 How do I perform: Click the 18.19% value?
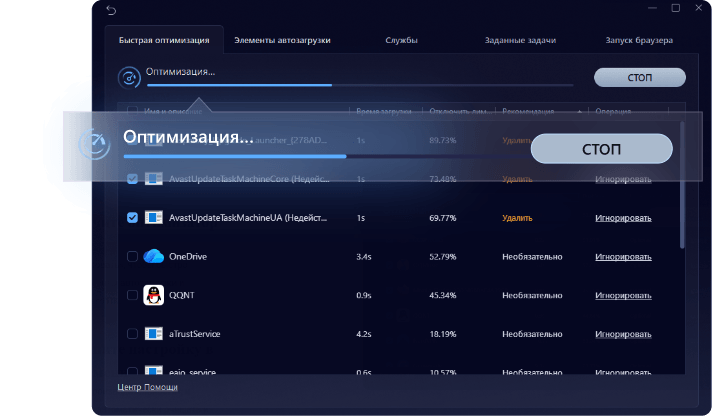click(x=443, y=334)
